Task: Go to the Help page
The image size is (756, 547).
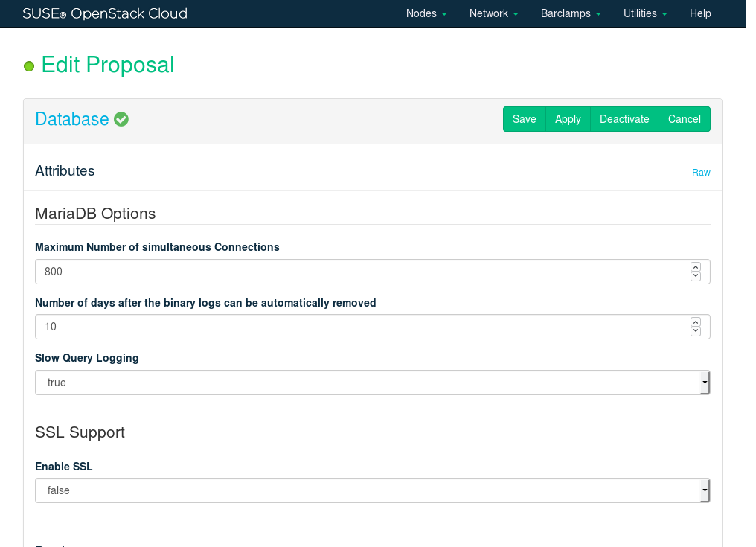Action: pos(700,13)
